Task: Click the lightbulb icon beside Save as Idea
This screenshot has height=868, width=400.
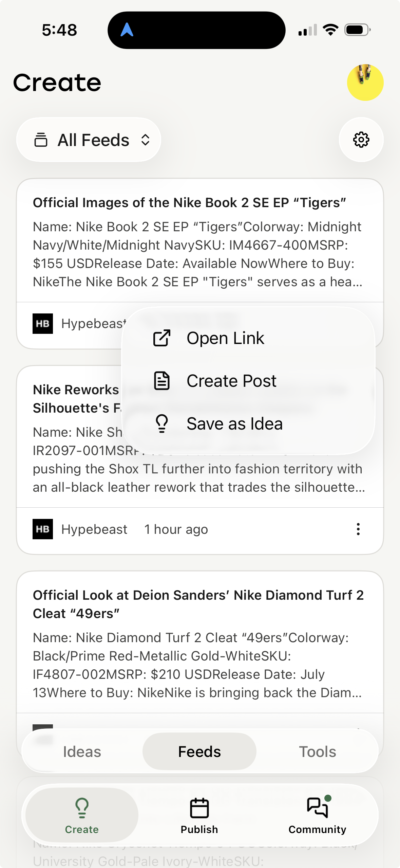Action: [x=162, y=423]
